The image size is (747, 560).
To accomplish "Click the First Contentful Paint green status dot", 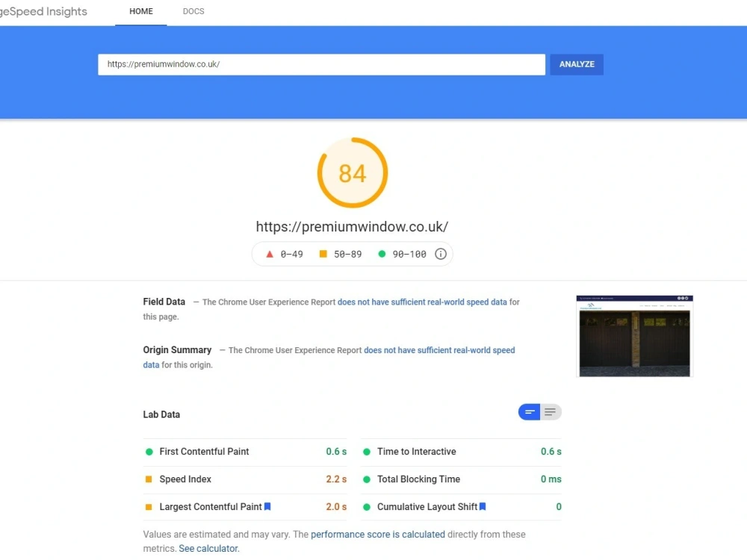I will click(149, 452).
